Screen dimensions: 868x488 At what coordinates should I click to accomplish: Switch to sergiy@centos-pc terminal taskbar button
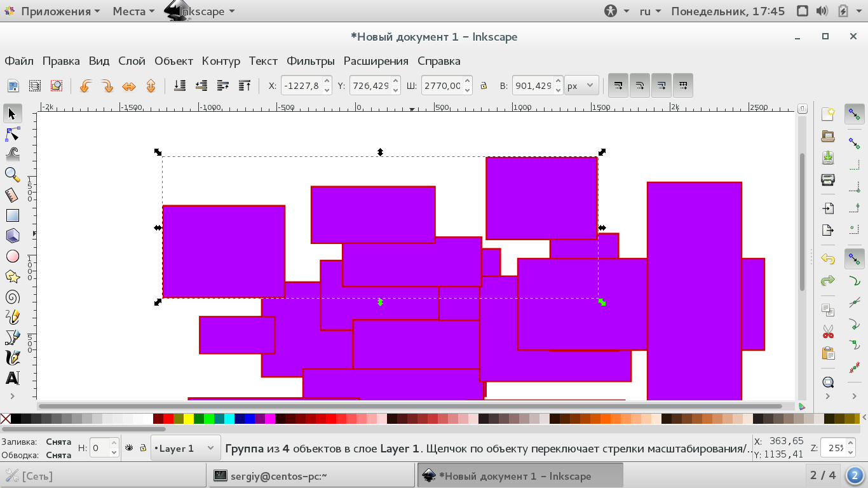coord(312,476)
